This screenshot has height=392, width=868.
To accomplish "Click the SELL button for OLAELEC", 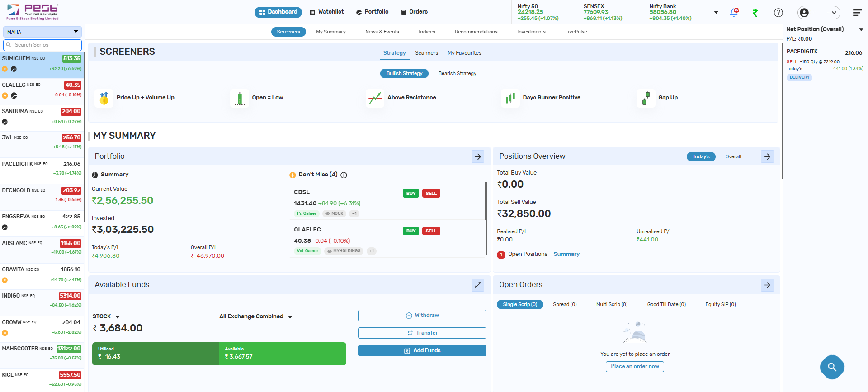I will click(x=431, y=231).
